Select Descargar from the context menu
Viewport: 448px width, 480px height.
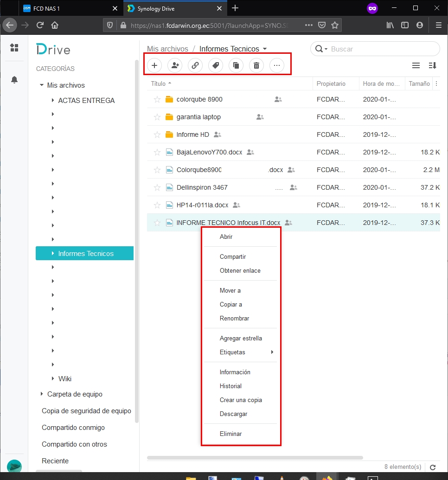click(x=233, y=414)
